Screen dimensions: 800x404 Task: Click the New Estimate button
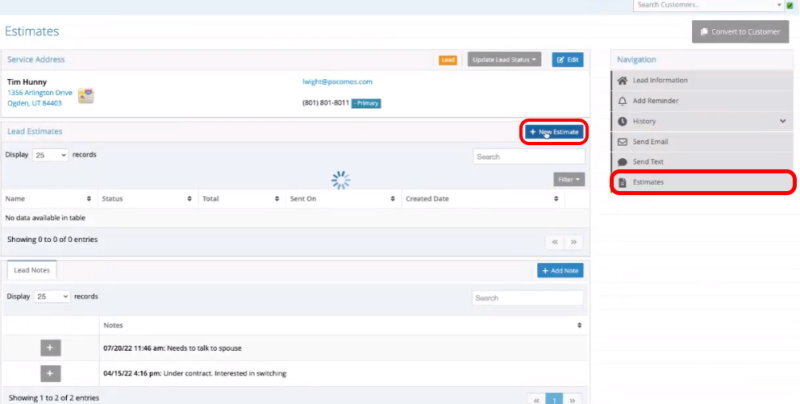pos(553,132)
